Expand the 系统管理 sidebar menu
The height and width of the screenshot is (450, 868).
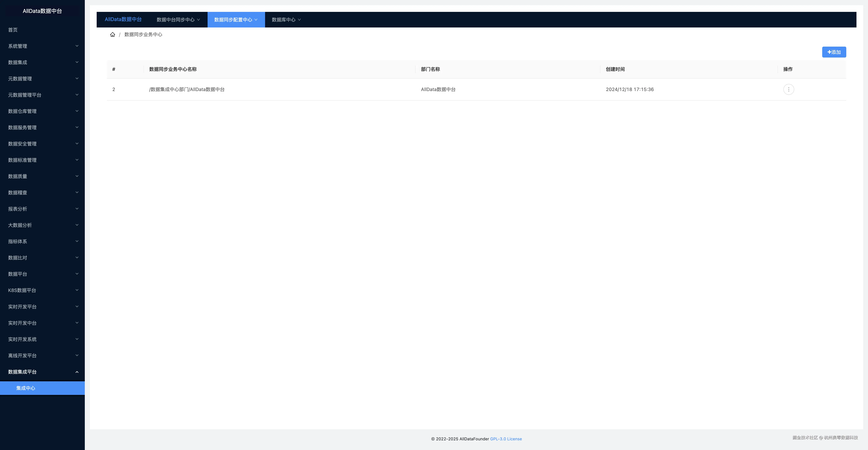click(x=42, y=46)
